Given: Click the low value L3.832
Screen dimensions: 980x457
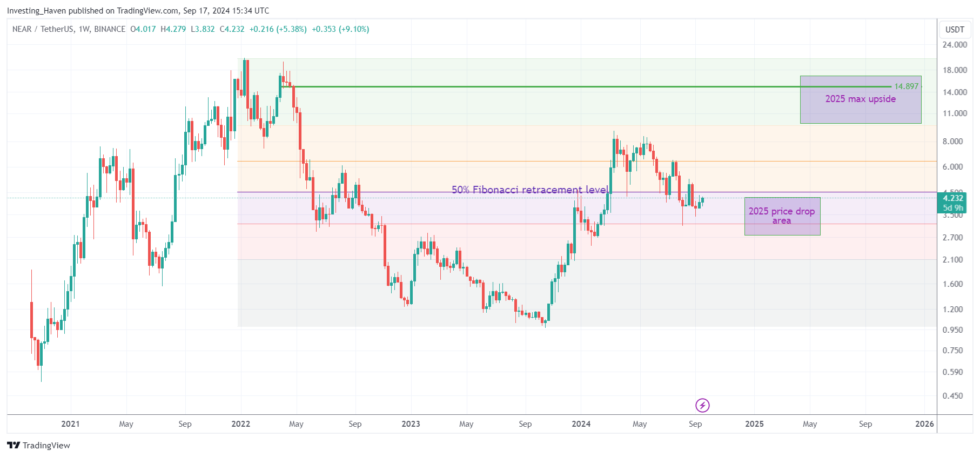Looking at the screenshot, I should tap(203, 29).
